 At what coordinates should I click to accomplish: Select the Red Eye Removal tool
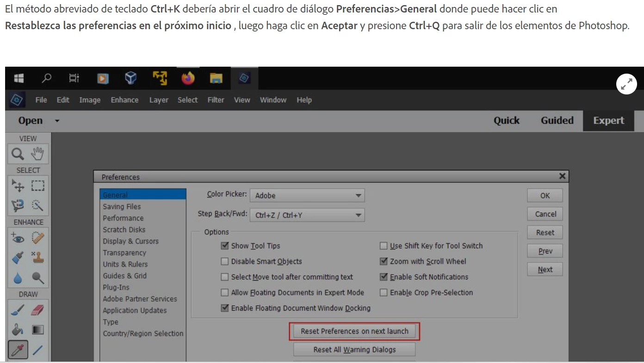tap(18, 238)
